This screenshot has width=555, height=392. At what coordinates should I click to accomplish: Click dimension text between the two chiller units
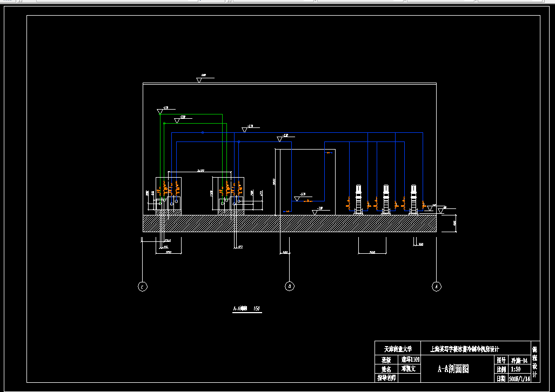click(x=200, y=171)
